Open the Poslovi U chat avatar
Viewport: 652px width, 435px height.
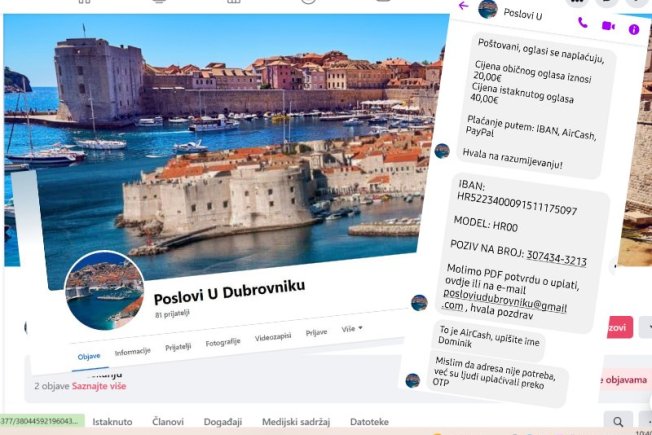(x=488, y=9)
